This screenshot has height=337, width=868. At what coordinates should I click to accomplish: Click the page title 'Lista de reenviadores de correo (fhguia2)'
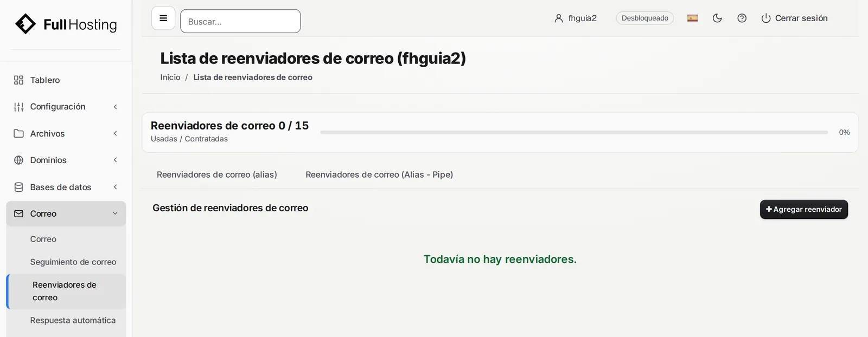[313, 58]
